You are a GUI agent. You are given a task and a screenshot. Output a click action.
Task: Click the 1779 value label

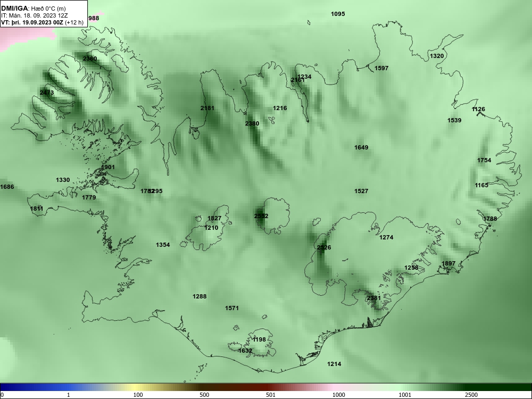click(89, 197)
